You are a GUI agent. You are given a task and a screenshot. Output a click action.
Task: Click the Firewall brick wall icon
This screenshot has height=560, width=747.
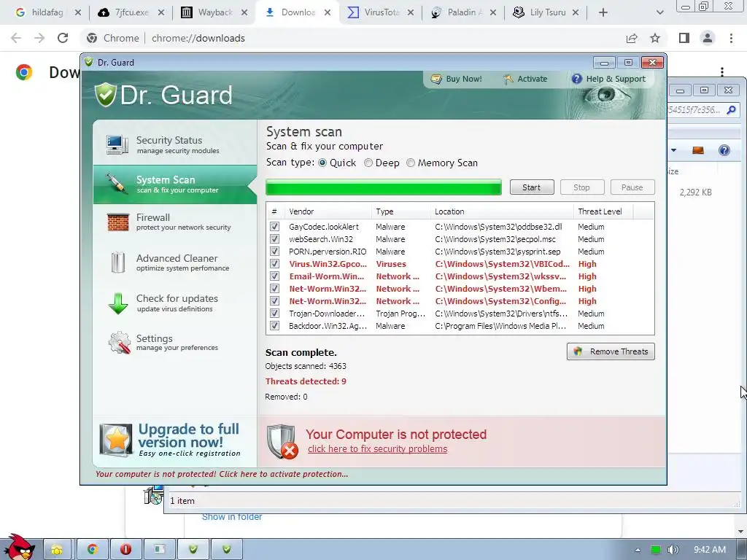(117, 222)
